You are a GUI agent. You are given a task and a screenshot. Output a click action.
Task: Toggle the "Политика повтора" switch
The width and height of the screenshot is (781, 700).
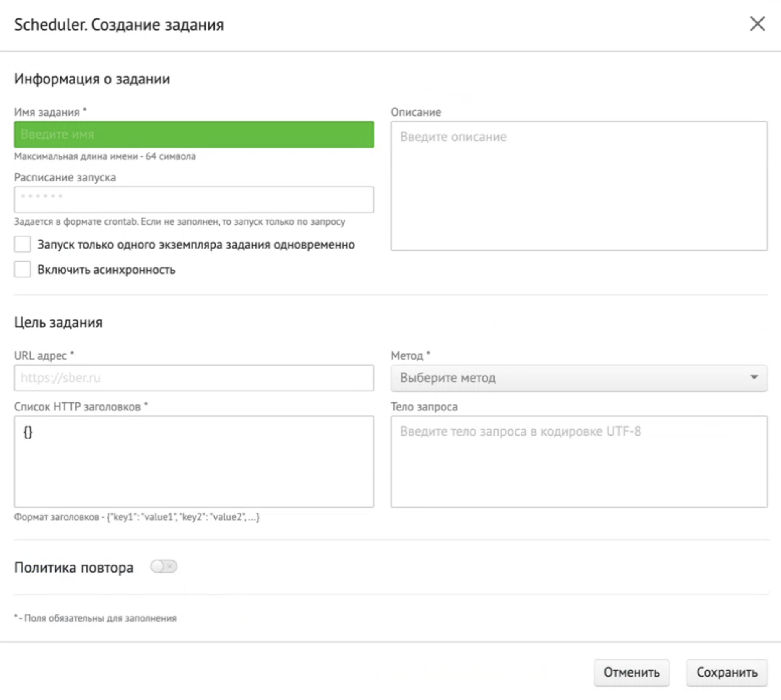tap(164, 567)
